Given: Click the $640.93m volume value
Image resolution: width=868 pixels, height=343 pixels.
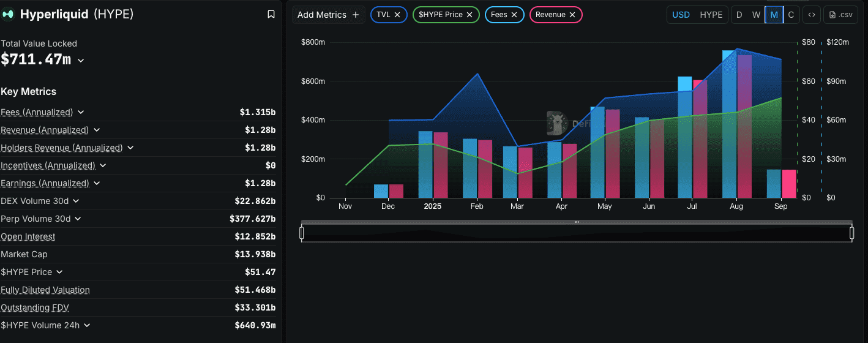Looking at the screenshot, I should 255,325.
